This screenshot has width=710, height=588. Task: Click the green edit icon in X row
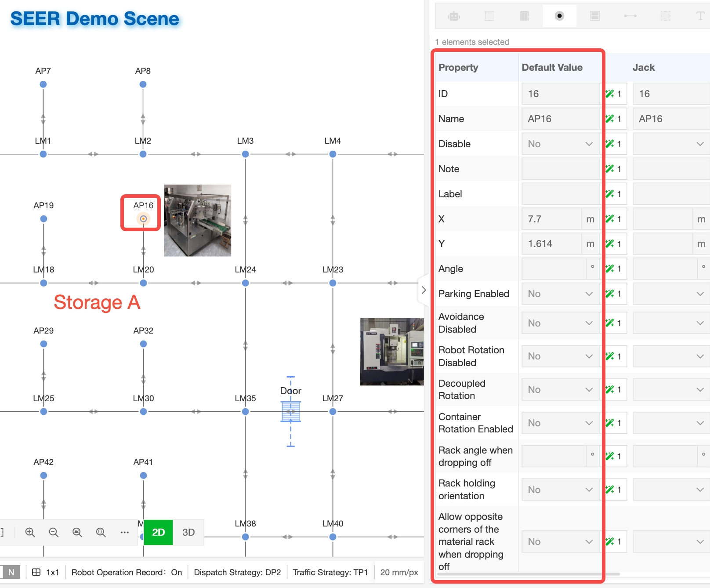point(609,219)
